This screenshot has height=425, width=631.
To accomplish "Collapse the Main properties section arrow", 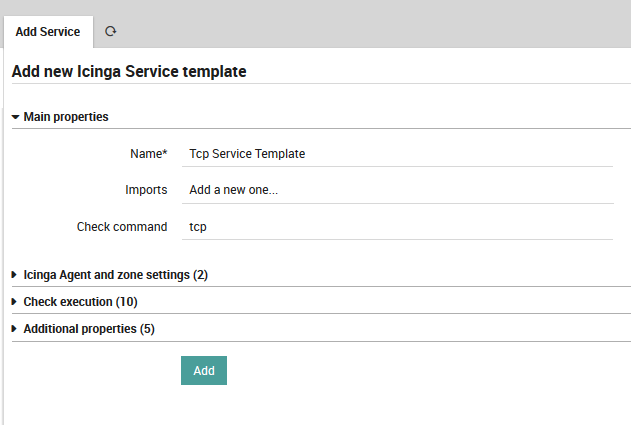I will (x=16, y=117).
